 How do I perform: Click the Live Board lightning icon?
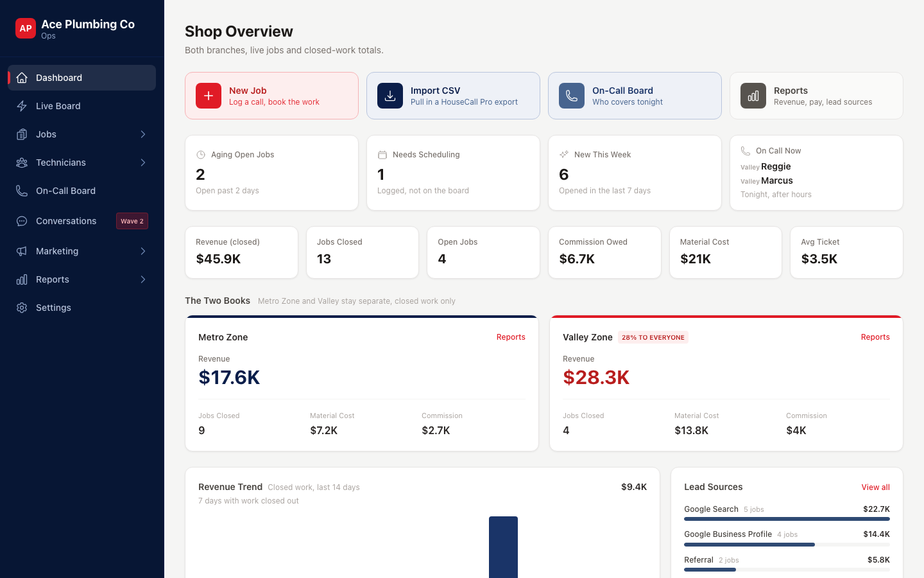point(22,106)
